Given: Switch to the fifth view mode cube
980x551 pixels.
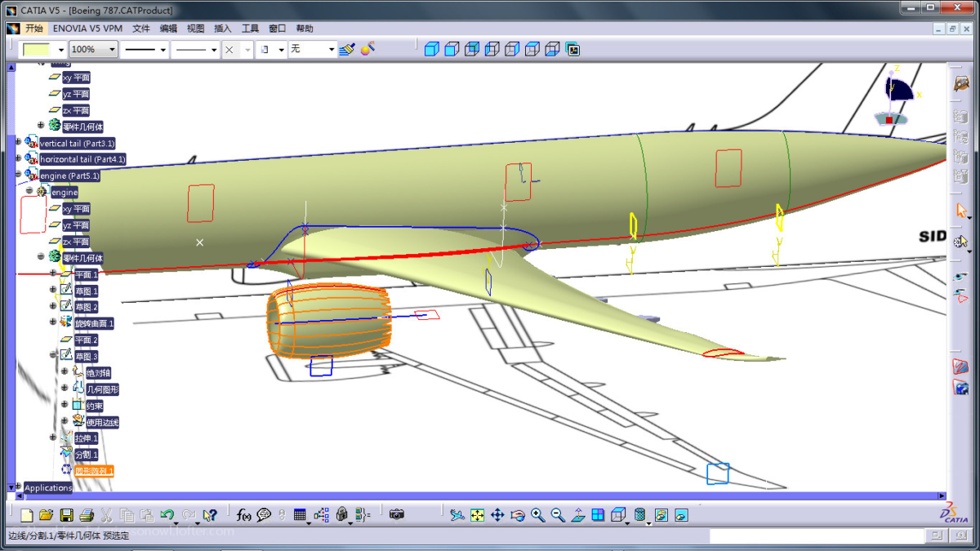Looking at the screenshot, I should pos(512,49).
